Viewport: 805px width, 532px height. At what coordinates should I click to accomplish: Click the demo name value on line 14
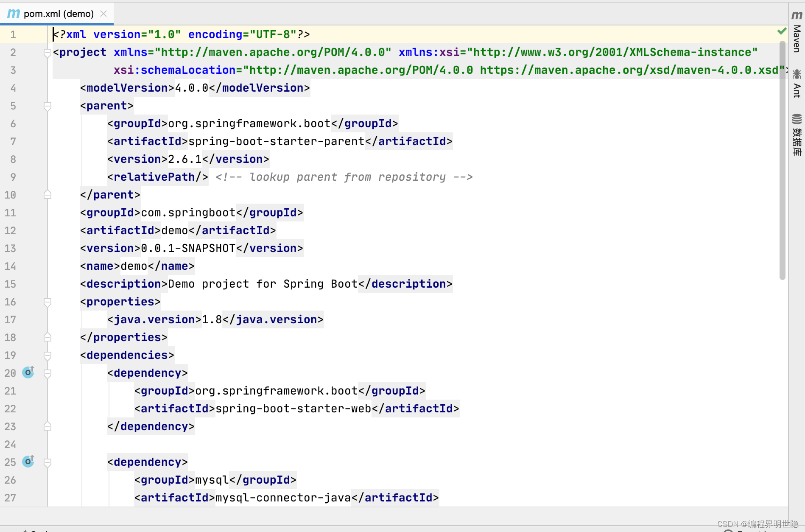pyautogui.click(x=134, y=266)
